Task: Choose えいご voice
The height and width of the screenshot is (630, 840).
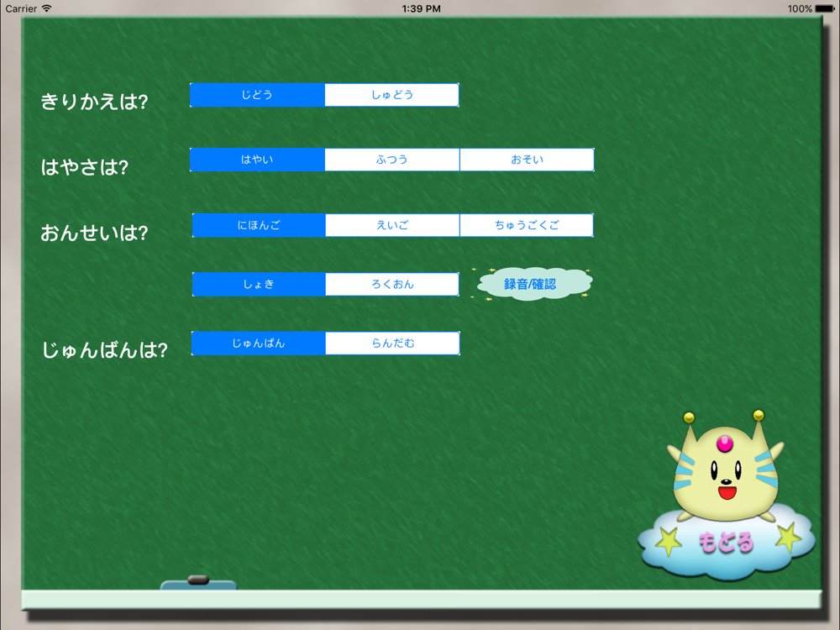Action: click(392, 225)
